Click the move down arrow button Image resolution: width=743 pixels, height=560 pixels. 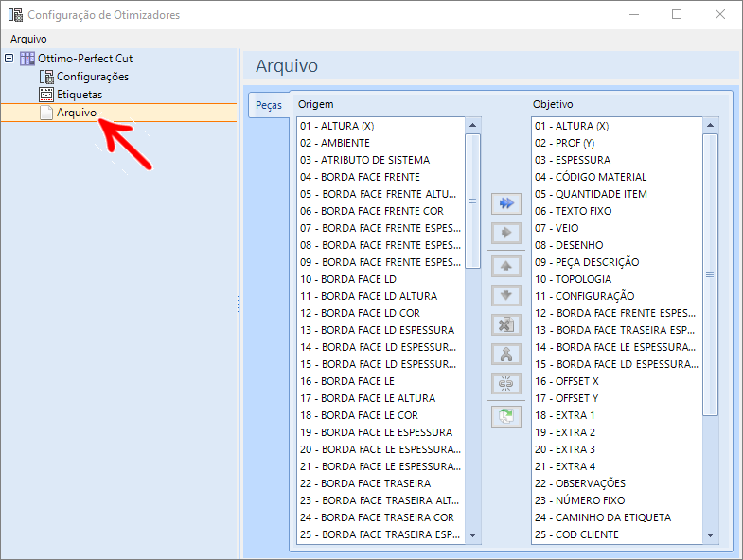506,296
